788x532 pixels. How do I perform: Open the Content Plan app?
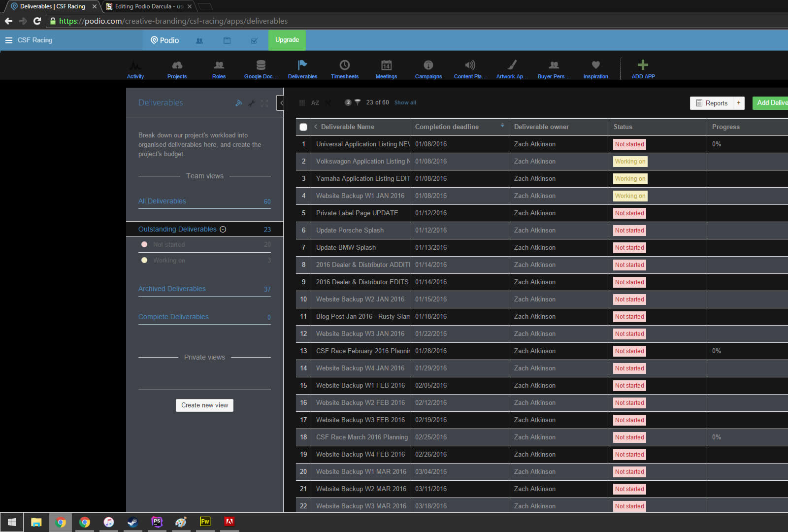coord(470,69)
